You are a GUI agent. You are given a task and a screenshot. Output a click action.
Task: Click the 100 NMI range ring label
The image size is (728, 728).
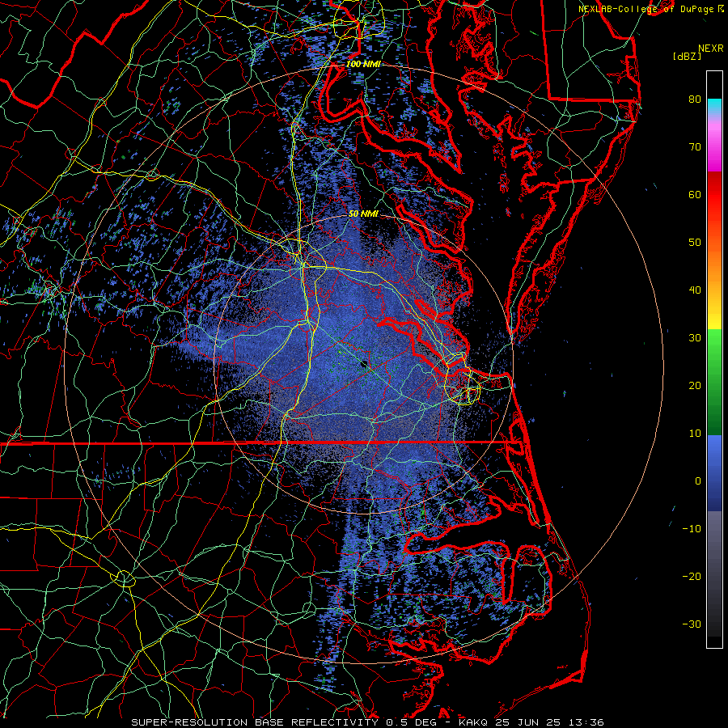pyautogui.click(x=363, y=64)
